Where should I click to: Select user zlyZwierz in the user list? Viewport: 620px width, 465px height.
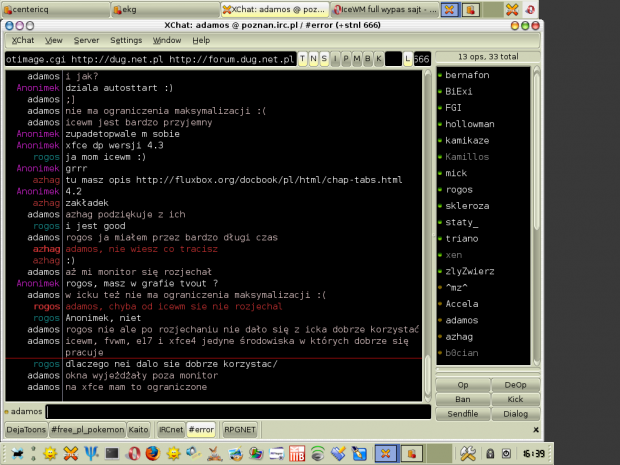[x=469, y=271]
